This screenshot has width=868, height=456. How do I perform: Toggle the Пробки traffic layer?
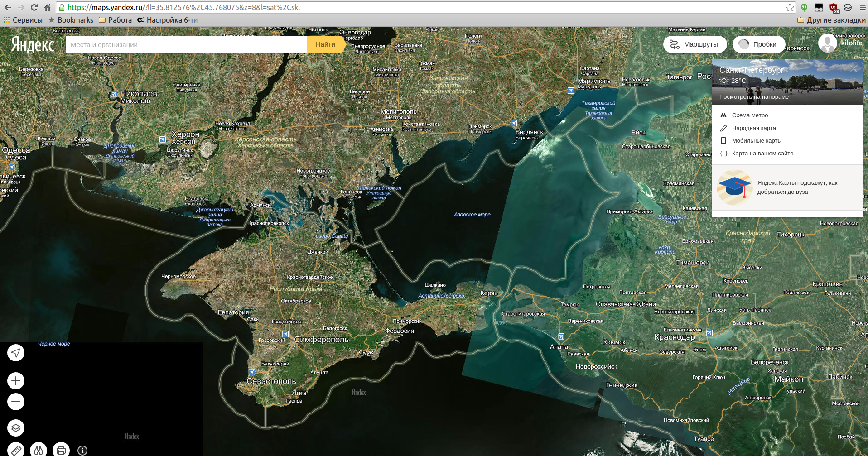pos(759,44)
